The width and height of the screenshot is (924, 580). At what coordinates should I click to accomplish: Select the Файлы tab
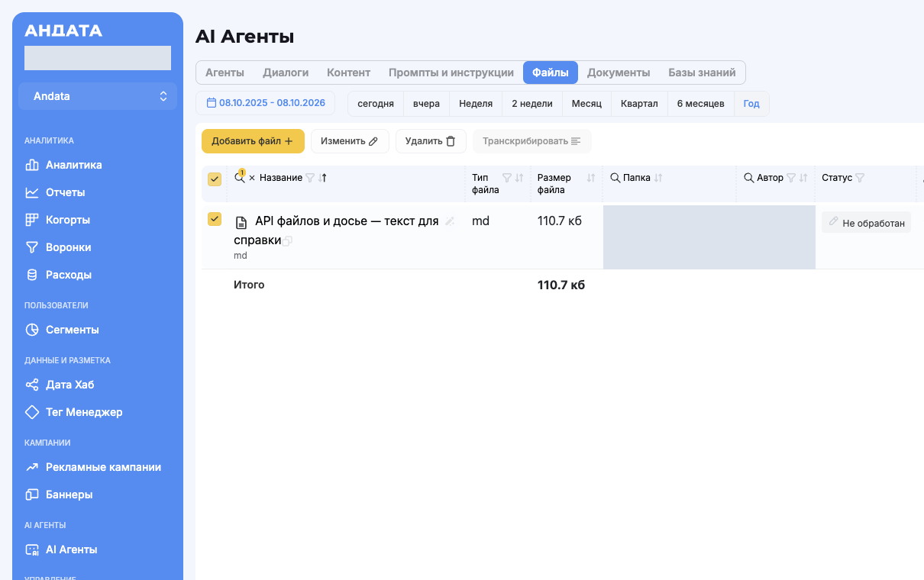(551, 72)
